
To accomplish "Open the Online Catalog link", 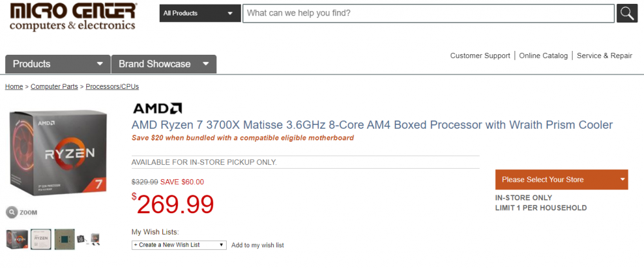I will [544, 56].
